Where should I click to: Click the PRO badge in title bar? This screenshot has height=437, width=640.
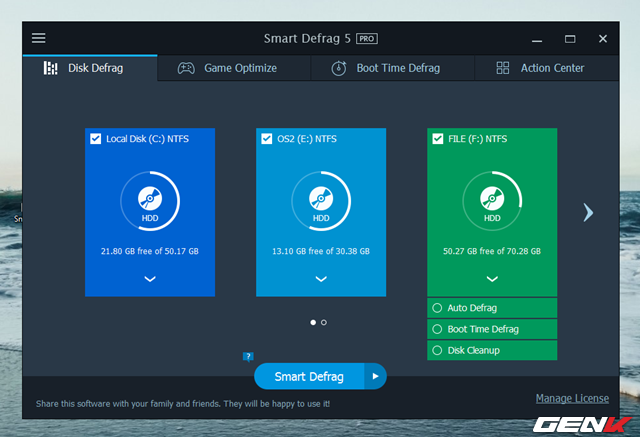pos(367,39)
